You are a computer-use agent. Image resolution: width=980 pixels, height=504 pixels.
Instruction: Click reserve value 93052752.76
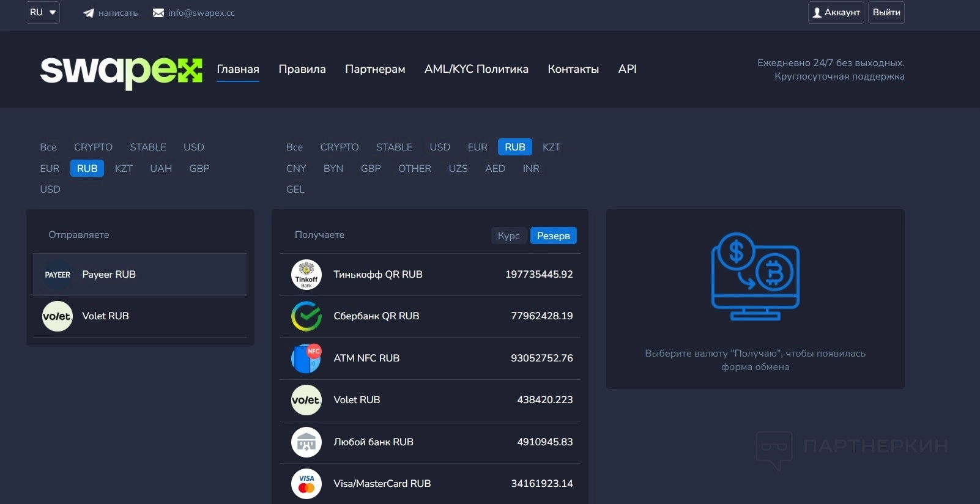tap(542, 358)
